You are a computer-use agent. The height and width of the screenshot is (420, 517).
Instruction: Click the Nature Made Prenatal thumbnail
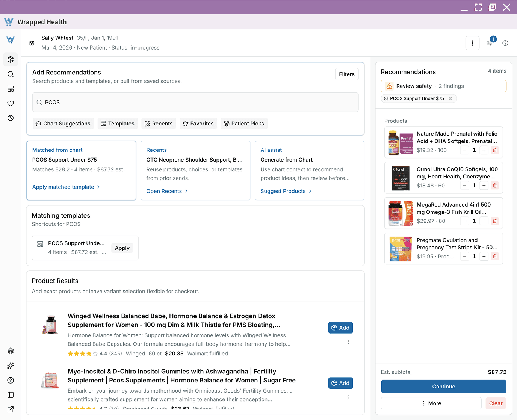pyautogui.click(x=401, y=143)
